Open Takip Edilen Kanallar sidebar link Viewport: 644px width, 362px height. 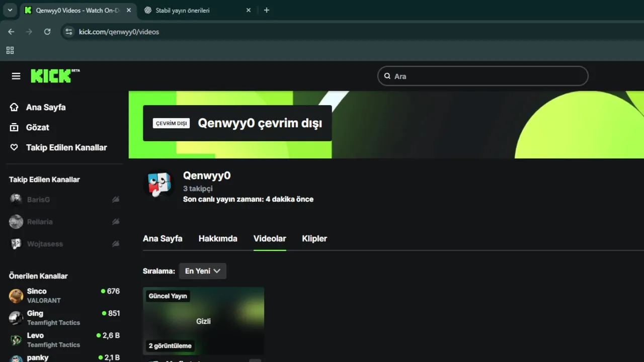(x=66, y=147)
